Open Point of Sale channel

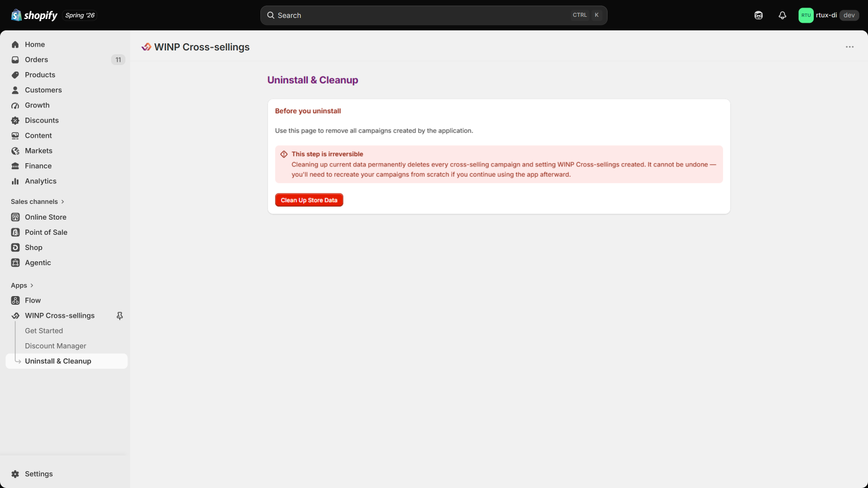[66, 232]
